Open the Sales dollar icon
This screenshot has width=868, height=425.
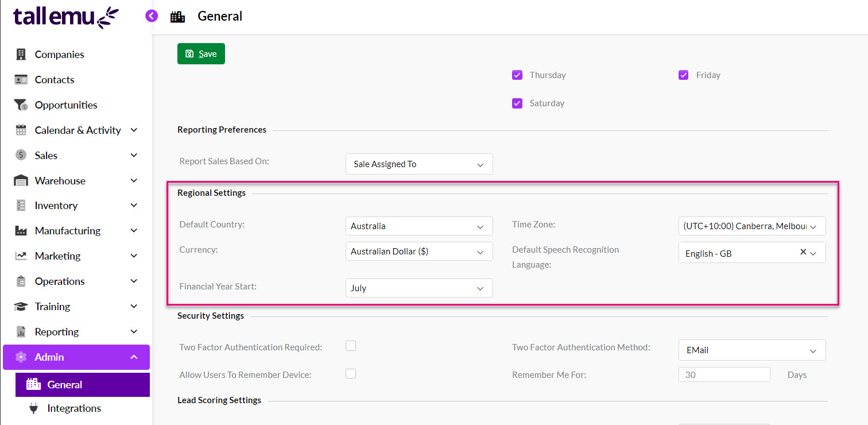pos(21,155)
